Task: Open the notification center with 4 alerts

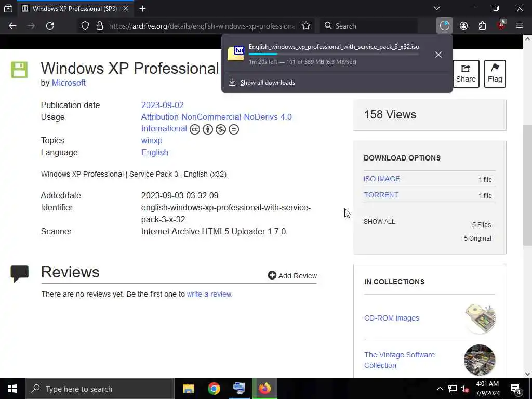Action: point(516,389)
